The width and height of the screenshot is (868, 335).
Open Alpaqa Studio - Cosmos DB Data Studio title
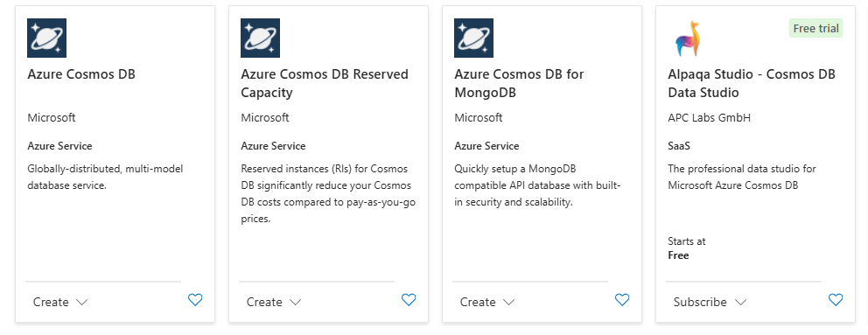pos(752,83)
